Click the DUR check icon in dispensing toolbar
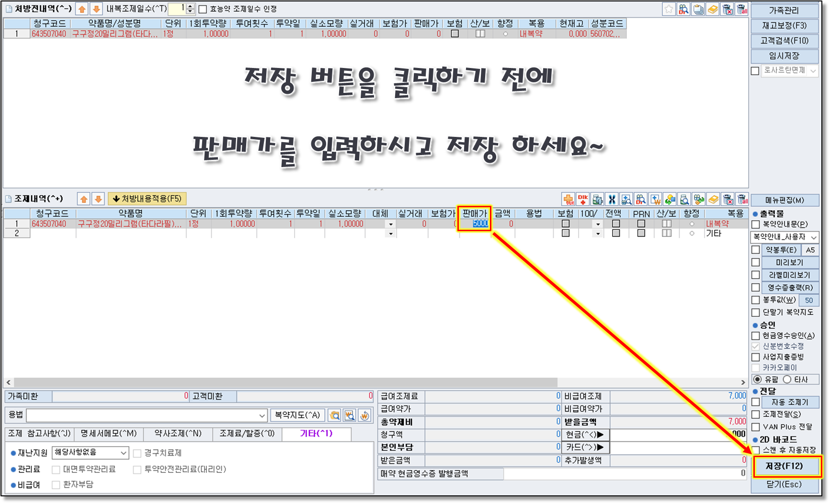The width and height of the screenshot is (830, 504). [x=568, y=199]
